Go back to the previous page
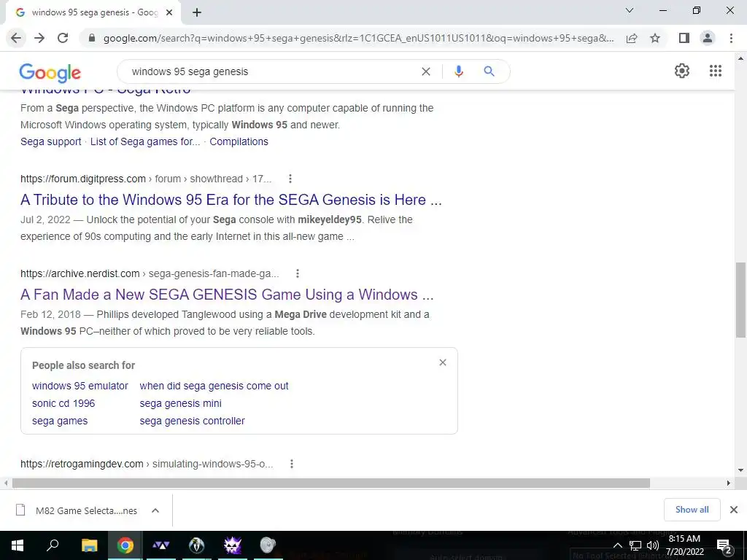747x560 pixels. pos(16,38)
